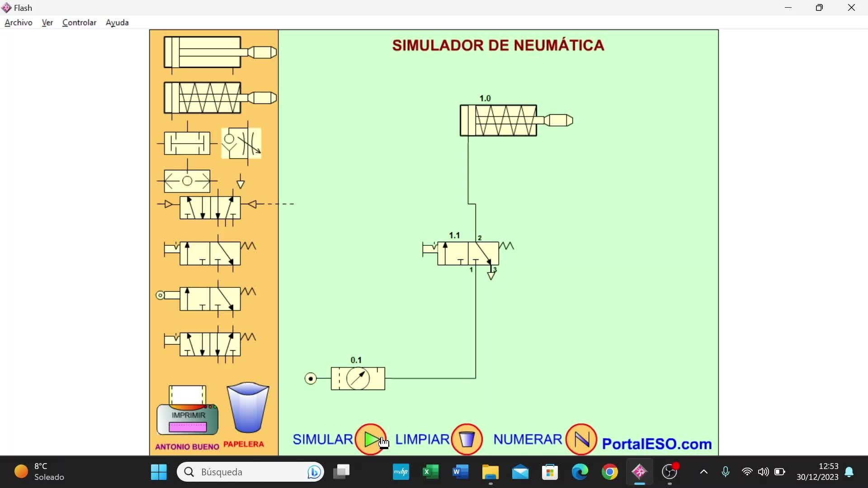Open the Controlar menu

(x=79, y=23)
